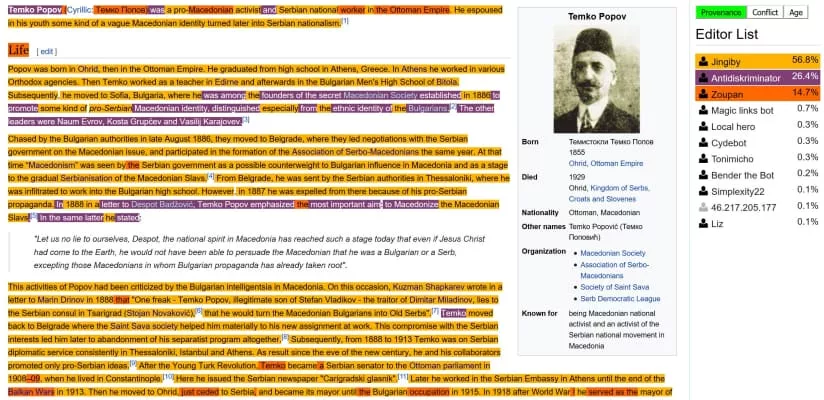The image size is (824, 400).
Task: Click the user icon beside Magic links bot
Action: (703, 108)
